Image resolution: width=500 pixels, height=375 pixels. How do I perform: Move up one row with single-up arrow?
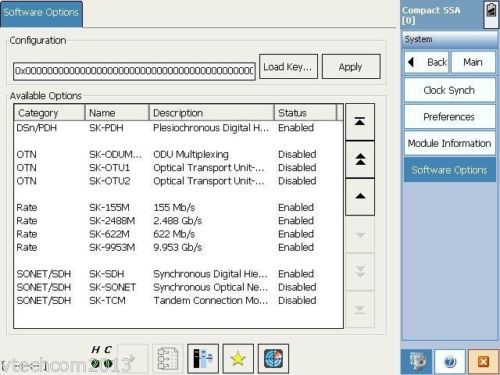(360, 197)
